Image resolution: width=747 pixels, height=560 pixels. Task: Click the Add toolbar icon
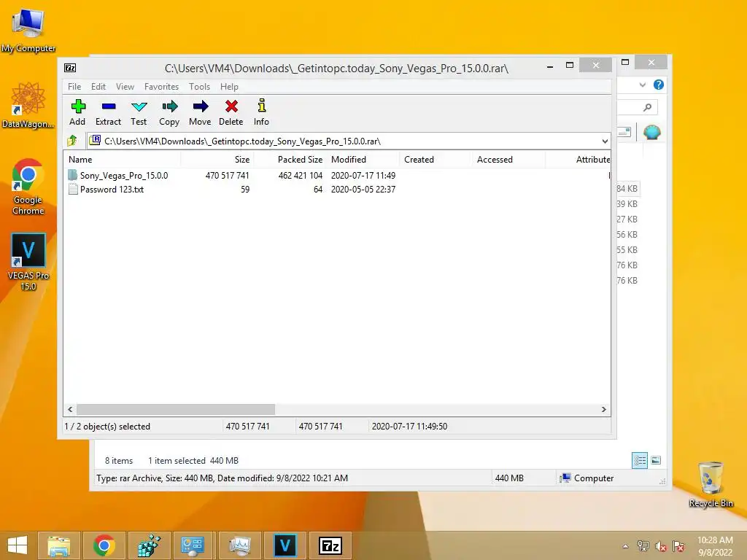tap(77, 106)
